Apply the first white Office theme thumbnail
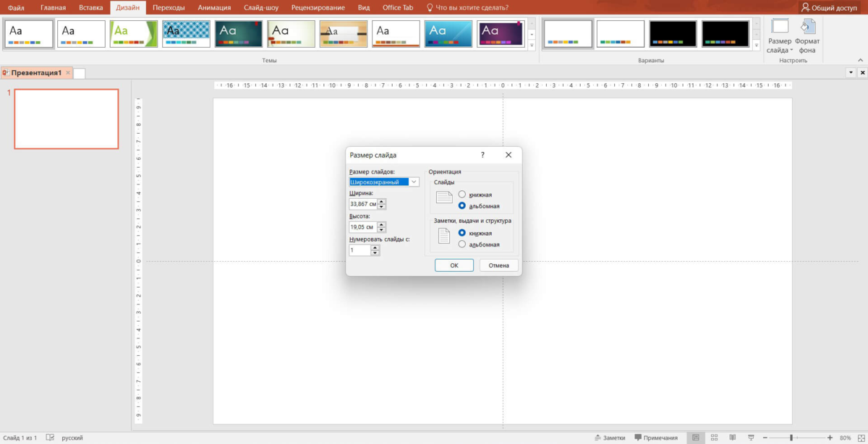The width and height of the screenshot is (868, 444). 29,33
